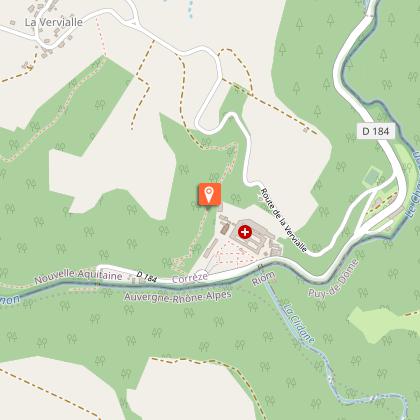Select the La Clidane river label
This screenshot has width=420, height=420.
point(299,323)
